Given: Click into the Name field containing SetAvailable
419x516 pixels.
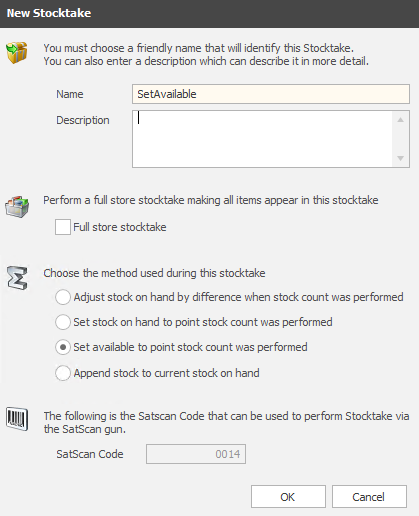Looking at the screenshot, I should tap(271, 94).
